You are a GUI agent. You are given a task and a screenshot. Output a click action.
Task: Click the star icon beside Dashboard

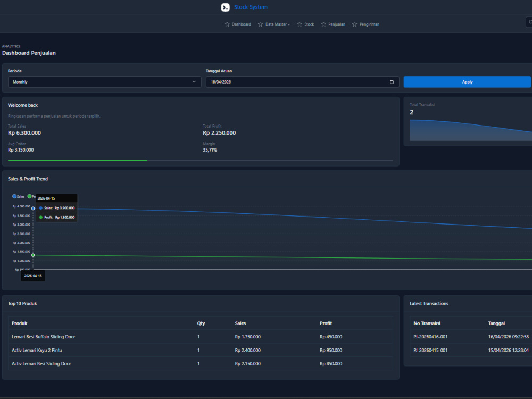(x=227, y=24)
